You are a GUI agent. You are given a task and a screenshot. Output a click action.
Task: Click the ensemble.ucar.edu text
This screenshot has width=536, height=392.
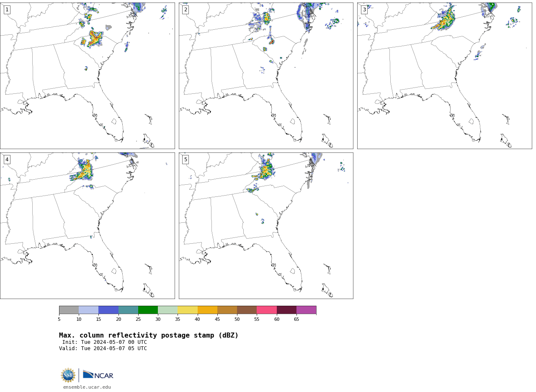click(x=87, y=387)
